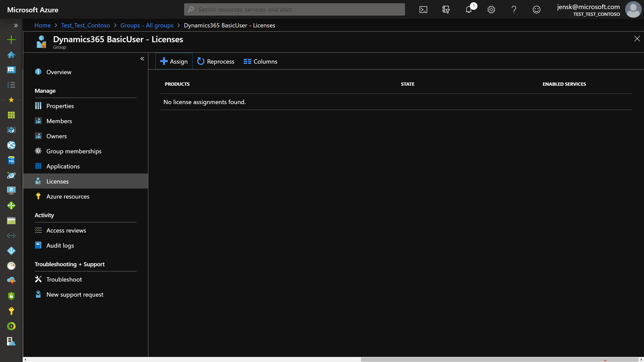
Task: Open the Columns chooser
Action: tap(260, 61)
